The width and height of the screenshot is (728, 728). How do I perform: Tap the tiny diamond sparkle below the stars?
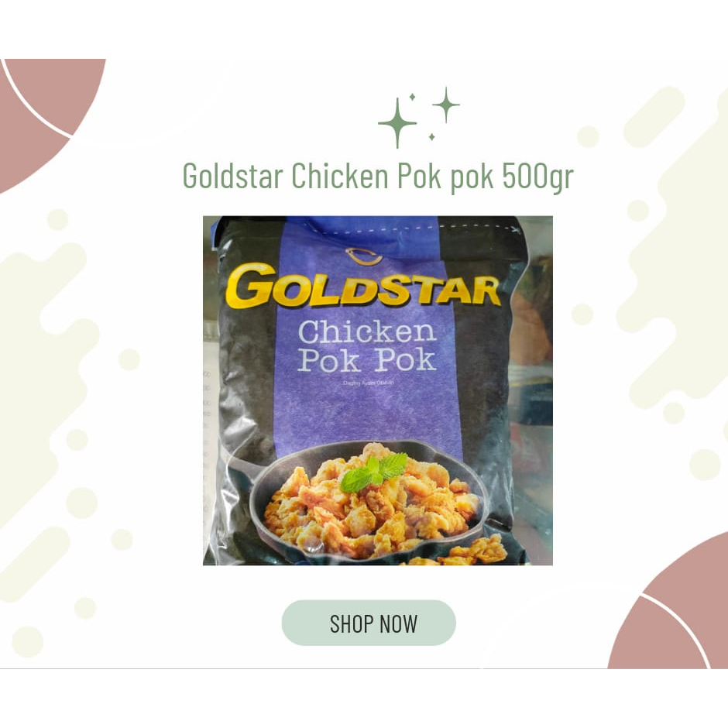pos(432,136)
